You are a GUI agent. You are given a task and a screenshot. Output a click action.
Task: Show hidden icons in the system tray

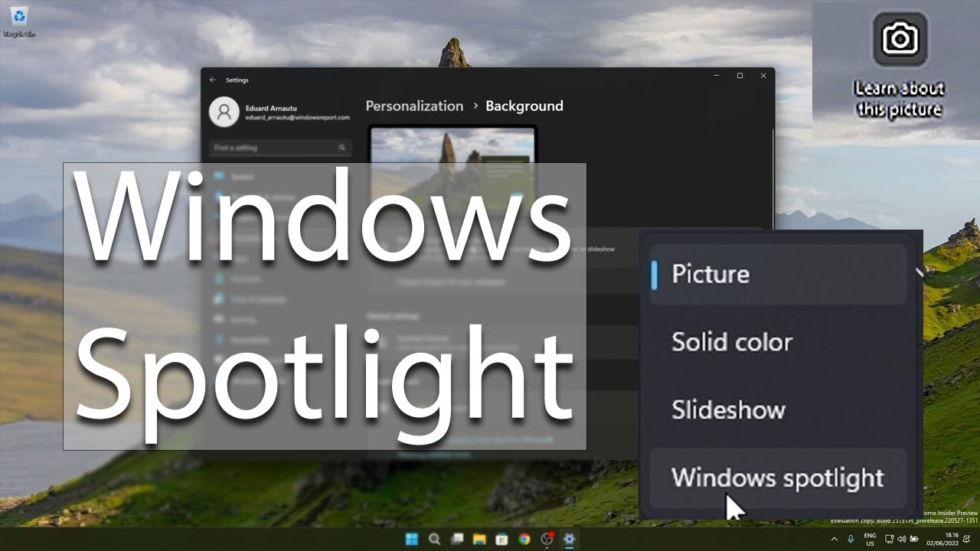click(x=834, y=540)
